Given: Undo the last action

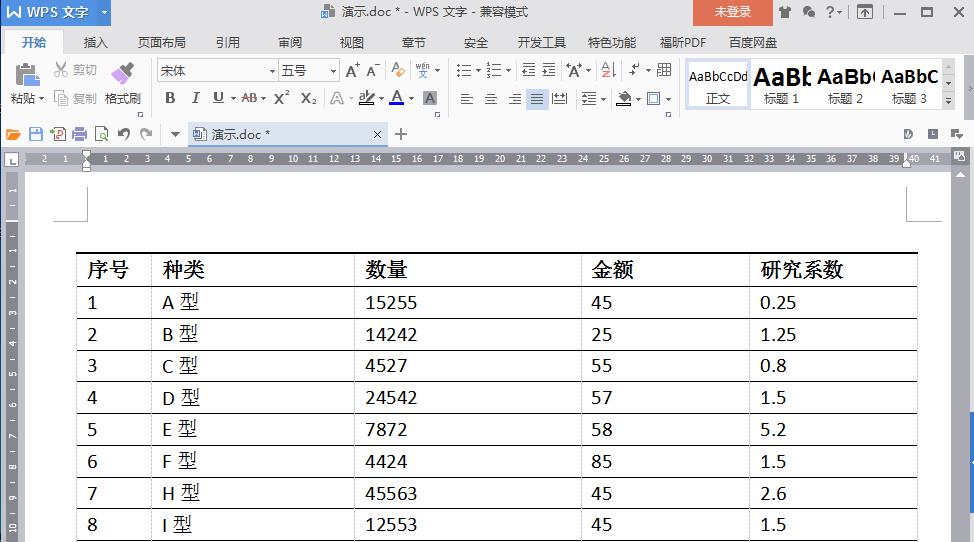Looking at the screenshot, I should point(124,134).
